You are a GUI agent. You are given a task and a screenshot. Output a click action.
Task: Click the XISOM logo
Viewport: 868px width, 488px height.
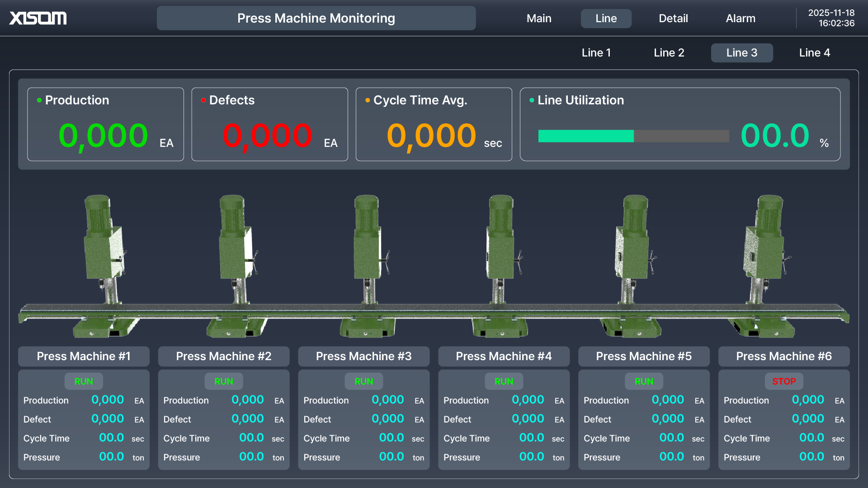tap(38, 18)
